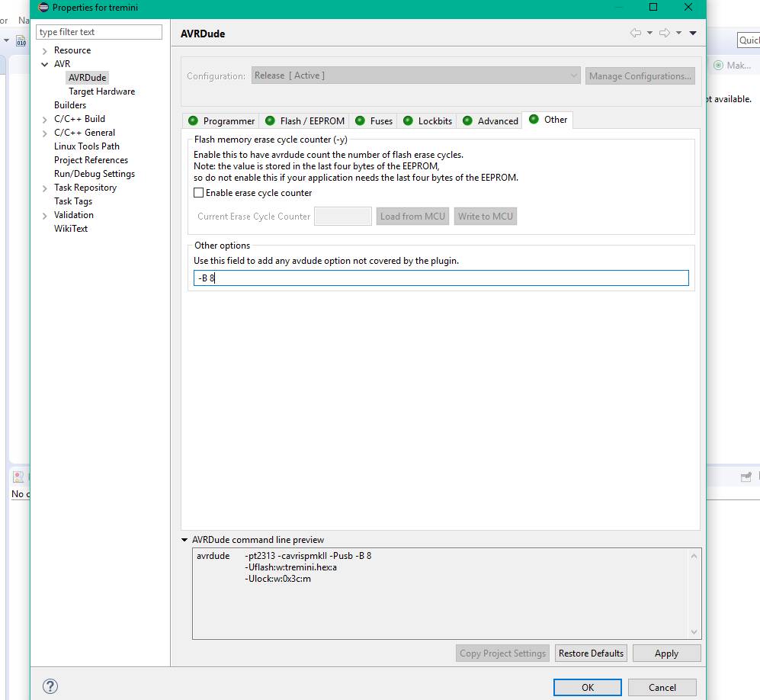Image resolution: width=760 pixels, height=700 pixels.
Task: Switch to the Programmer tab
Action: (x=222, y=120)
